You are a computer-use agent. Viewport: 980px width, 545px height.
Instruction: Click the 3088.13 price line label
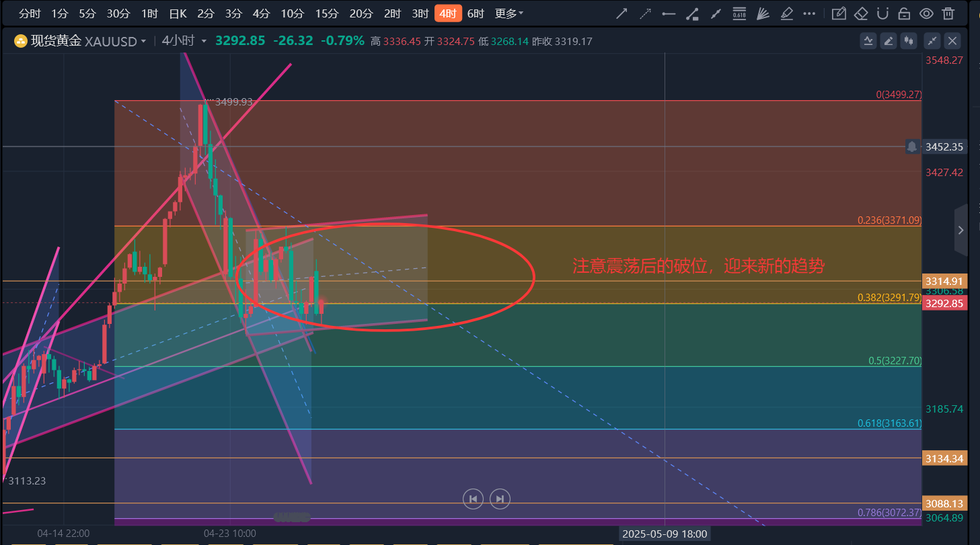click(x=944, y=503)
